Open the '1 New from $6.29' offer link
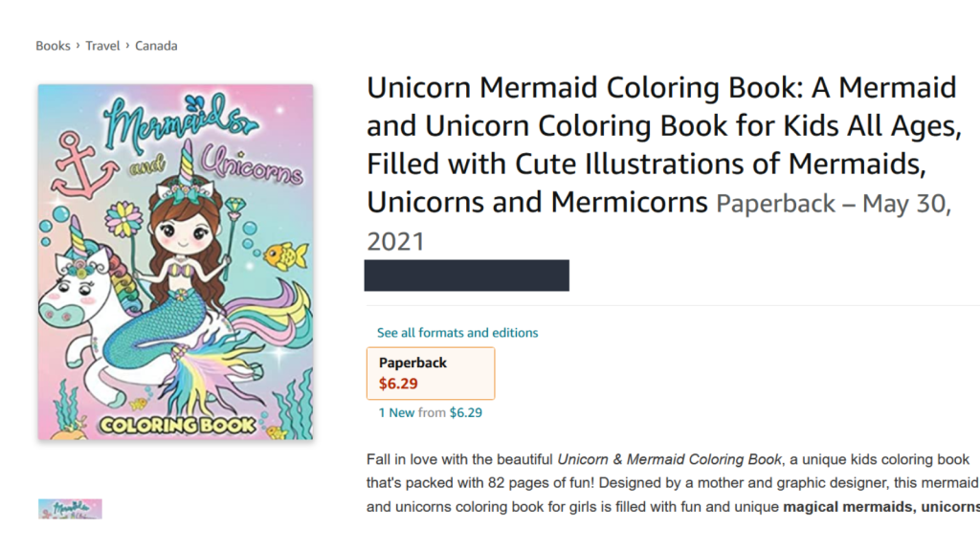 point(430,413)
